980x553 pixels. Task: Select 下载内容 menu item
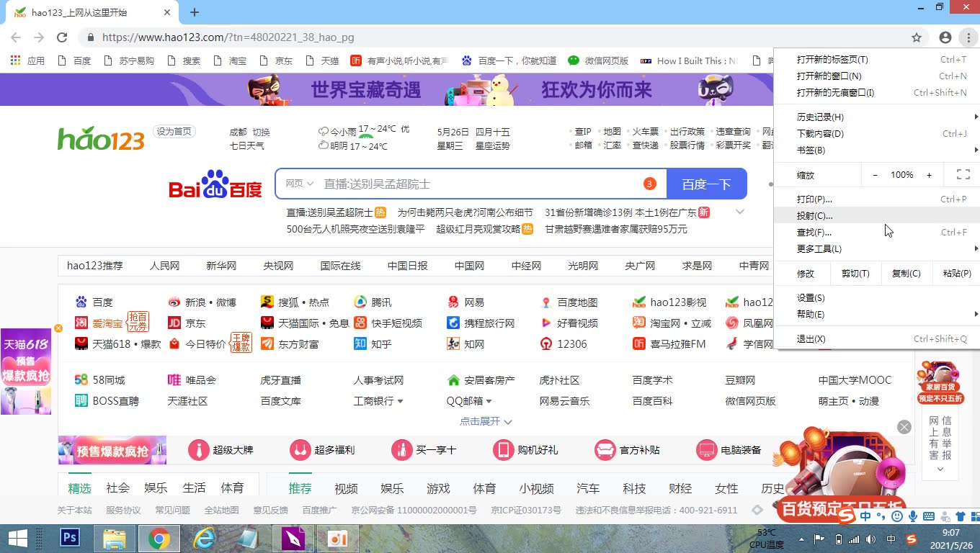click(877, 133)
